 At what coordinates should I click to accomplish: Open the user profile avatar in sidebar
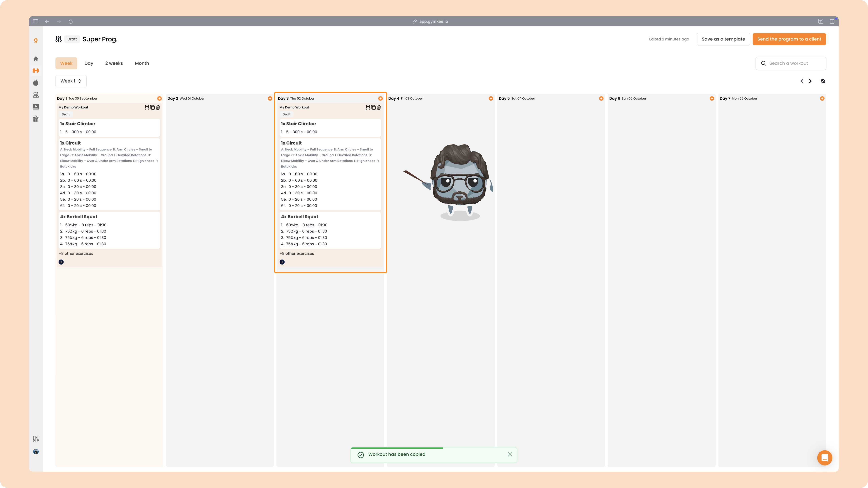coord(36,452)
